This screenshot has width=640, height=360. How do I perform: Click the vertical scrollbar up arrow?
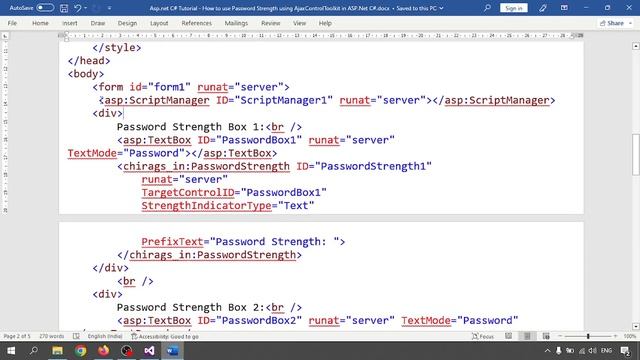click(636, 46)
